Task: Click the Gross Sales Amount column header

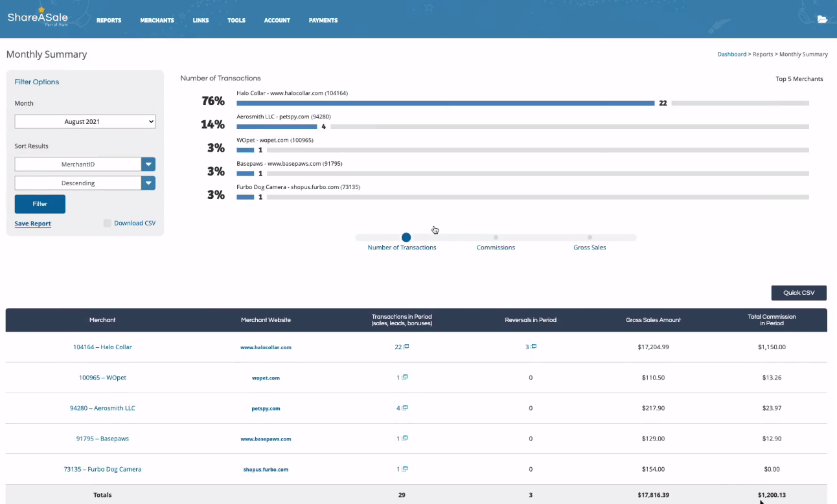Action: (x=653, y=320)
